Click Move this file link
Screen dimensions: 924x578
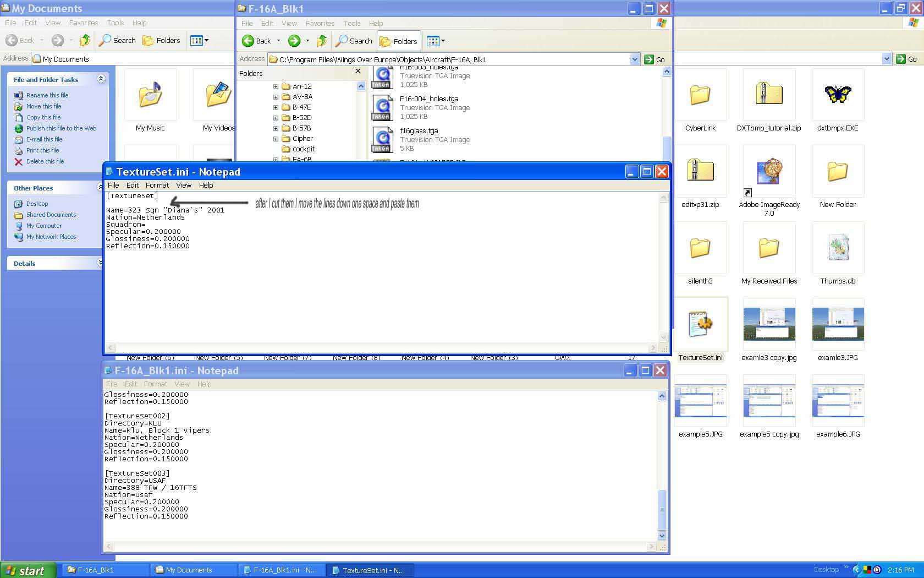44,106
